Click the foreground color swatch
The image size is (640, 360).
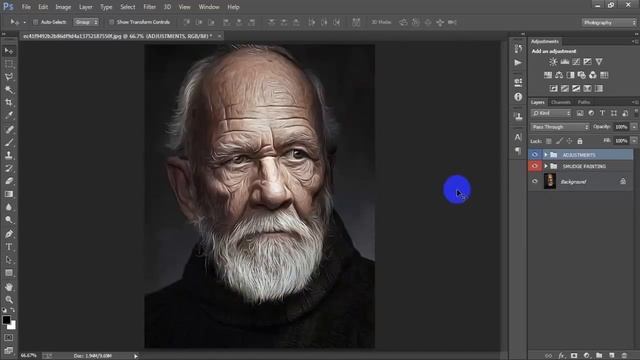pyautogui.click(x=6, y=320)
